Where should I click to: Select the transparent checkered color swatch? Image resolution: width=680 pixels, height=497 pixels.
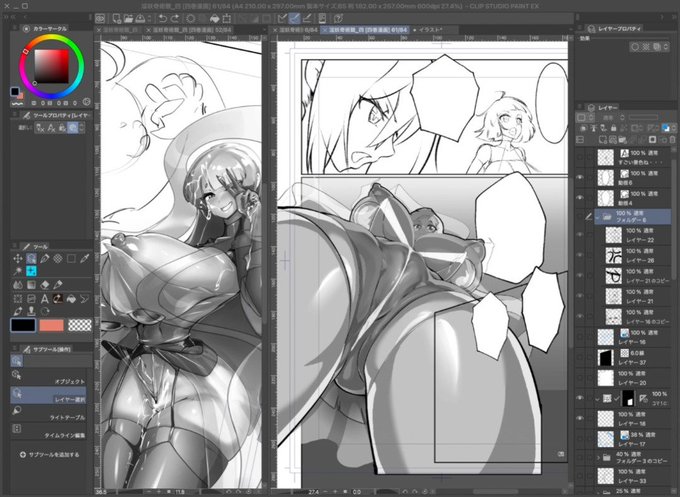tap(80, 325)
